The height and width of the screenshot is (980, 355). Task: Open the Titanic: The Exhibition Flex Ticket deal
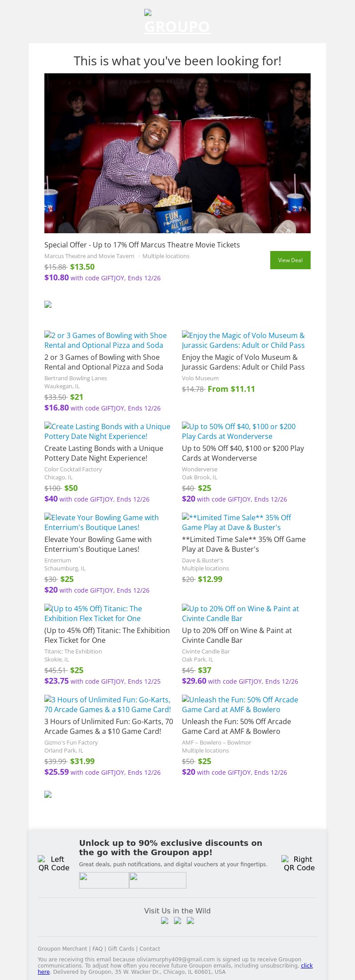107,635
